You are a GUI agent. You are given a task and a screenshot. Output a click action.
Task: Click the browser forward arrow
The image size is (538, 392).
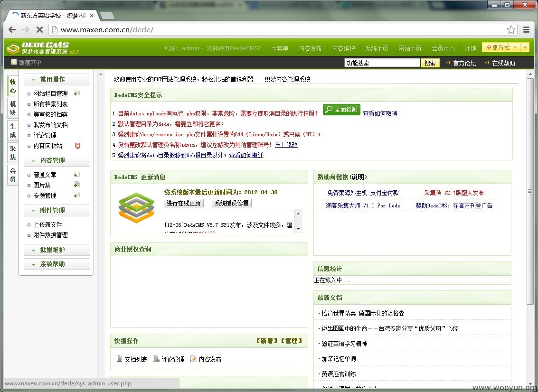[26, 30]
